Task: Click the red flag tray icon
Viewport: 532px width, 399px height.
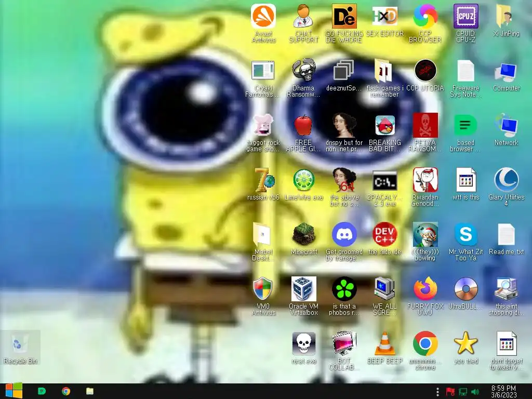Action: [x=450, y=392]
